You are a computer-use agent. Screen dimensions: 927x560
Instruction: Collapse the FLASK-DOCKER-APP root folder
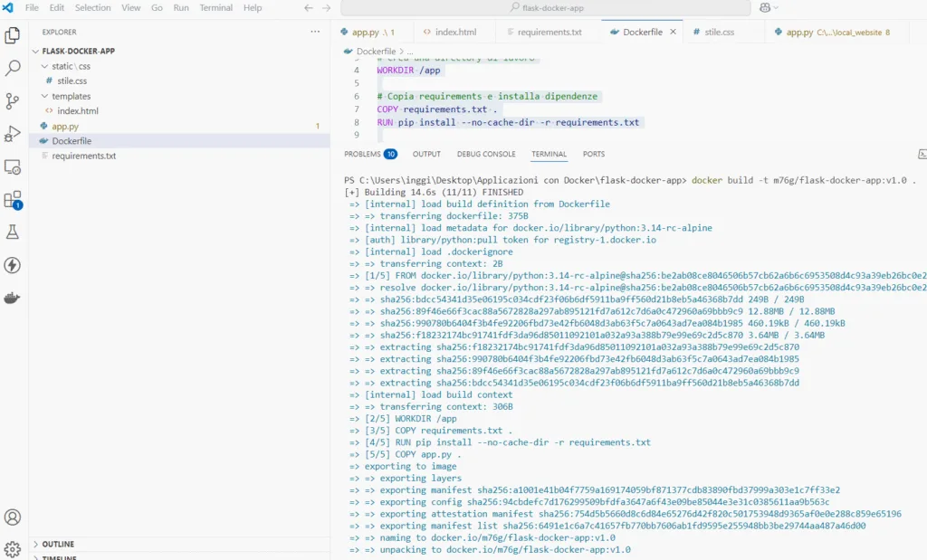click(x=35, y=52)
